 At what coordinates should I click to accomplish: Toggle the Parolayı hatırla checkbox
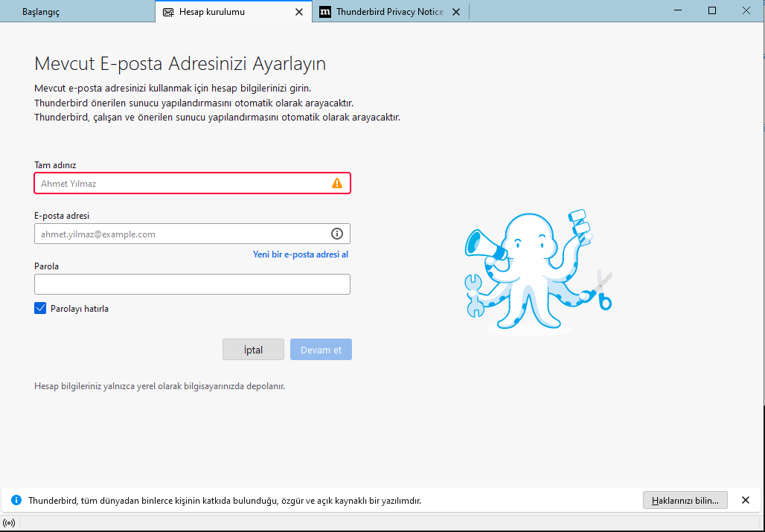40,308
